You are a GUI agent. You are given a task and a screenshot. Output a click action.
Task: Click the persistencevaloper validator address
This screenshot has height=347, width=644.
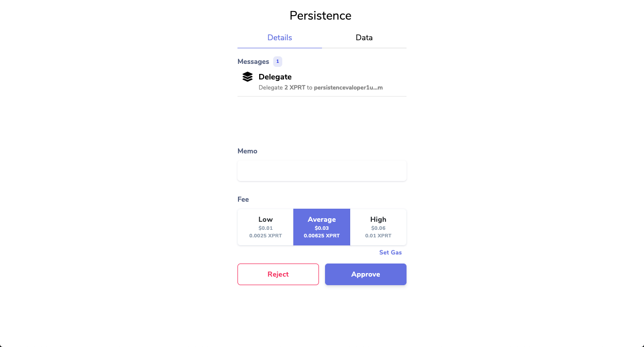coord(348,88)
